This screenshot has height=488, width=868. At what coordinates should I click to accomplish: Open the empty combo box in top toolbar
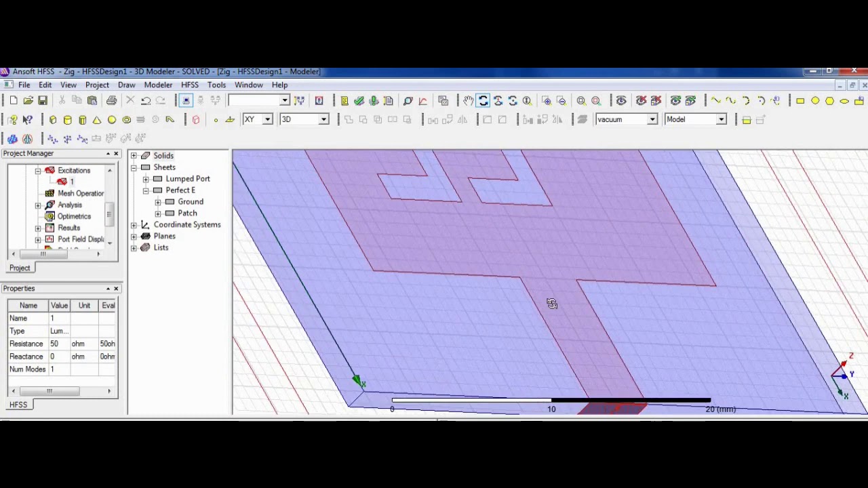(x=285, y=100)
